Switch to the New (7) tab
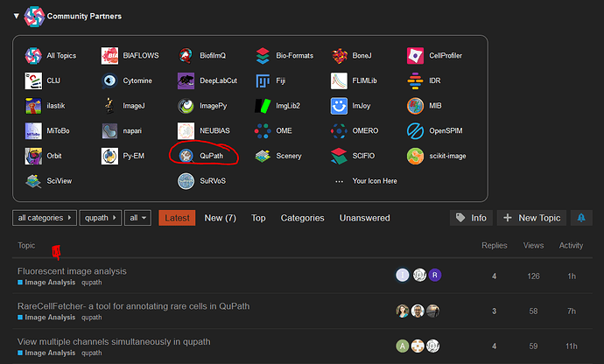This screenshot has height=364, width=604. click(x=221, y=218)
